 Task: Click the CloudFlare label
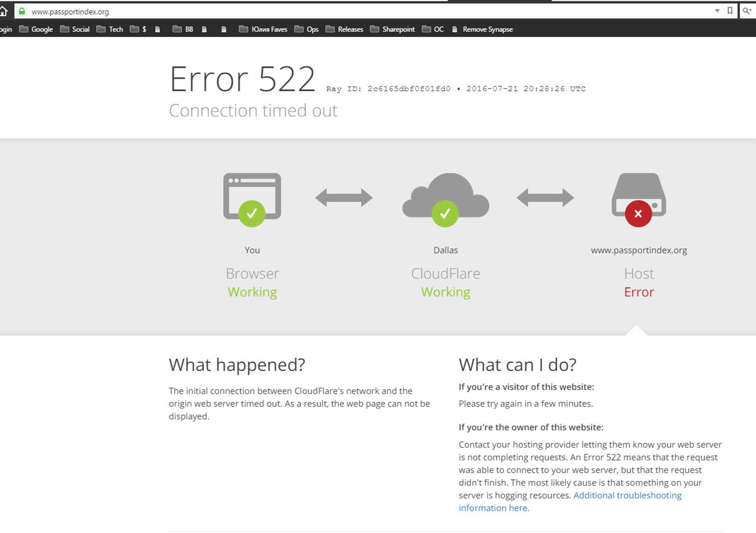[446, 273]
